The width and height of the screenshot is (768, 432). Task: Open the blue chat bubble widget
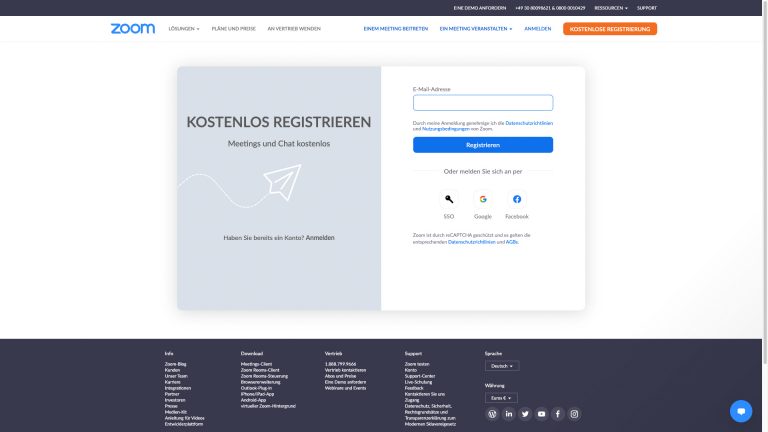(741, 411)
